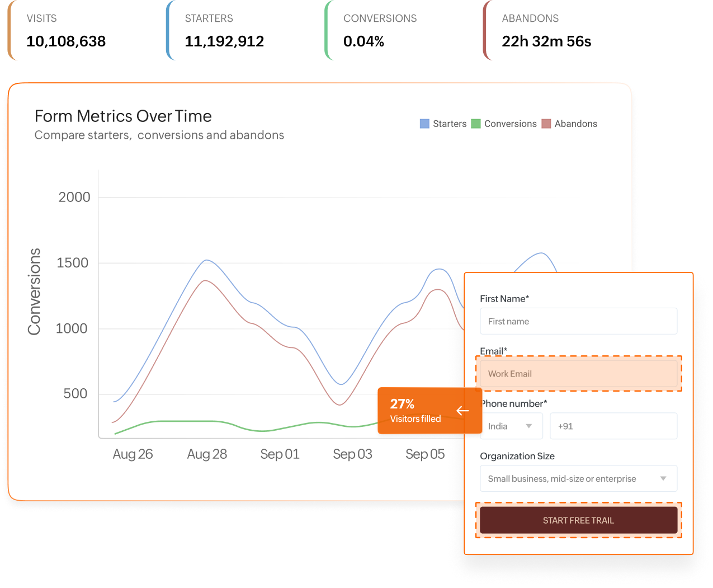Click the 2000 y-axis value
713x588 pixels.
(74, 197)
